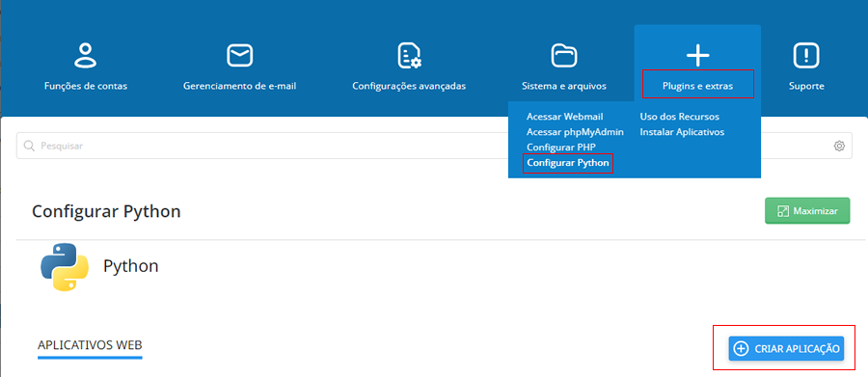The height and width of the screenshot is (377, 868).
Task: Click the Python logo
Action: [x=65, y=266]
